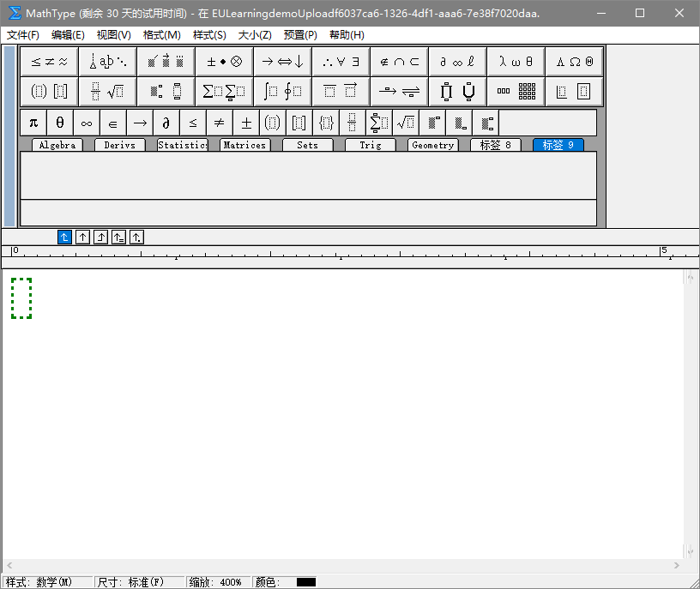The width and height of the screenshot is (700, 589).
Task: Select the decimal tab stop button
Action: point(136,237)
